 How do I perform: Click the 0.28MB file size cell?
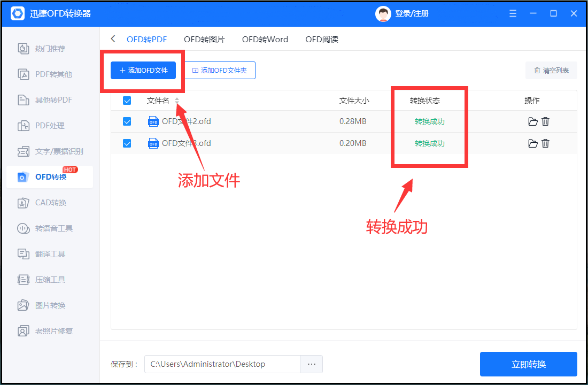tap(353, 121)
